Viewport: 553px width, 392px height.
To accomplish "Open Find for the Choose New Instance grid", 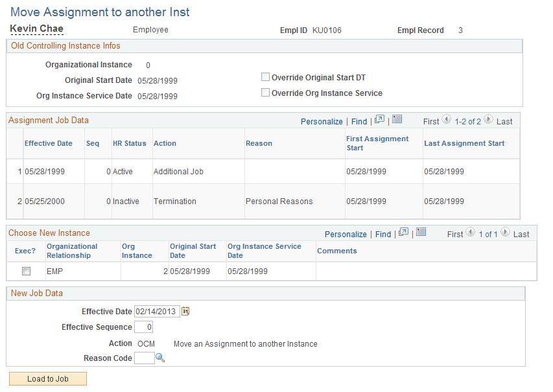I will point(382,235).
